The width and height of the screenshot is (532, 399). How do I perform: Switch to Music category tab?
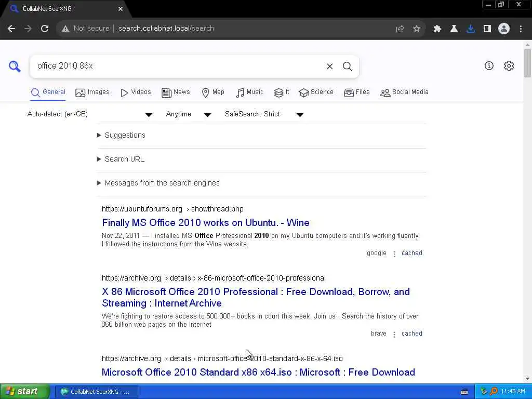(249, 92)
